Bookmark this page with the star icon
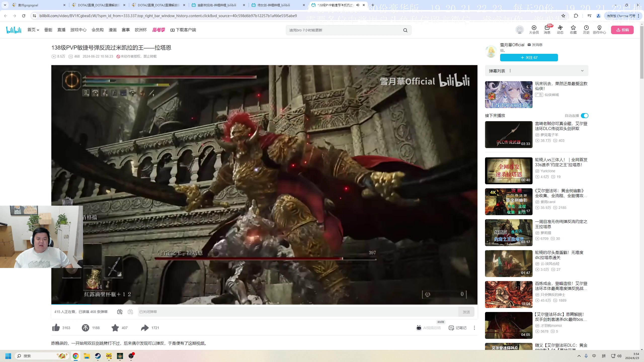 [x=563, y=16]
